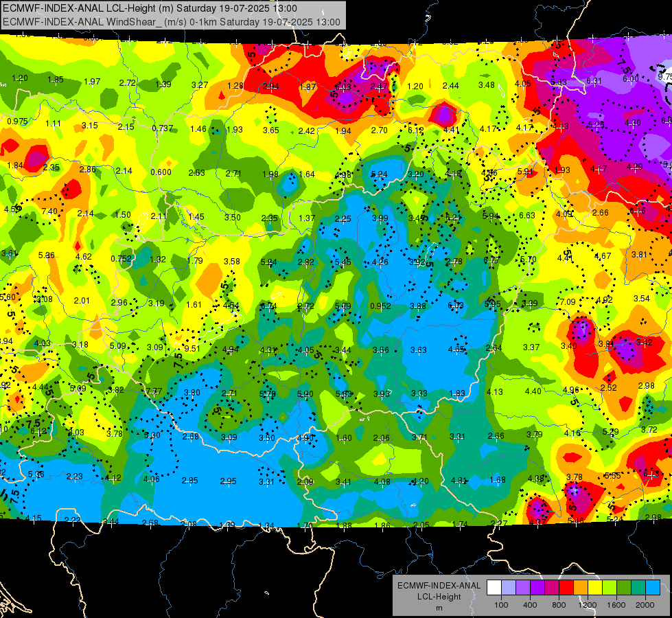
Task: Click the wind shear value 3.54
Action: (x=642, y=298)
